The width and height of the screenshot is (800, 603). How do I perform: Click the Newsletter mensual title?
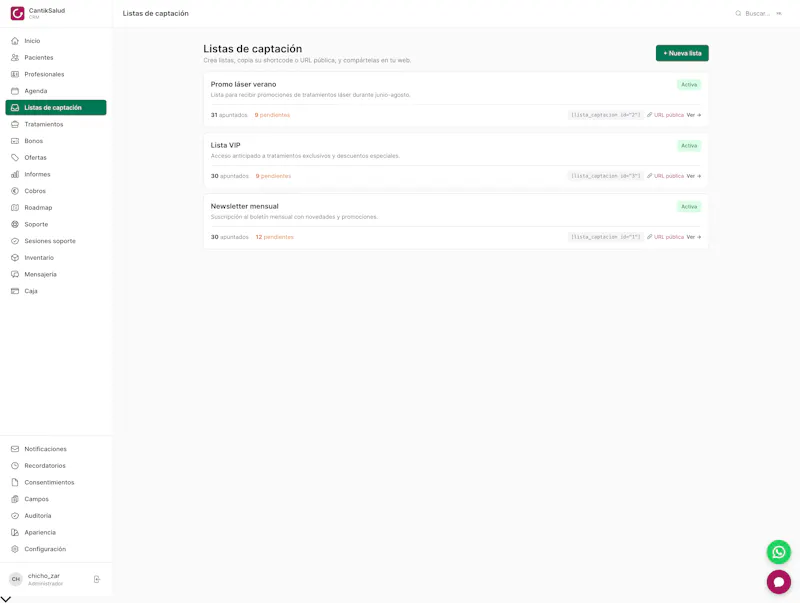point(244,206)
